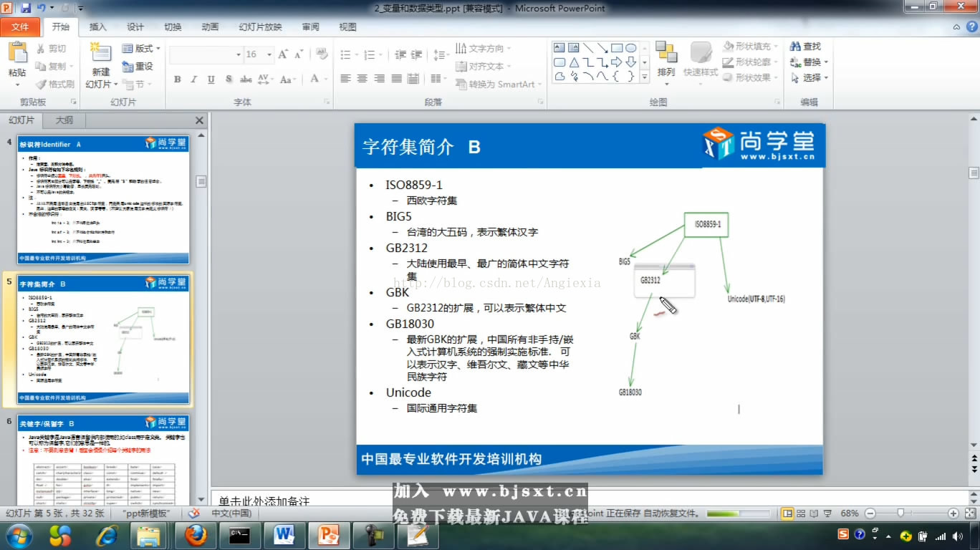Viewport: 980px width, 550px height.
Task: Open Shape Fill (形状填充) color menu
Action: (751, 47)
